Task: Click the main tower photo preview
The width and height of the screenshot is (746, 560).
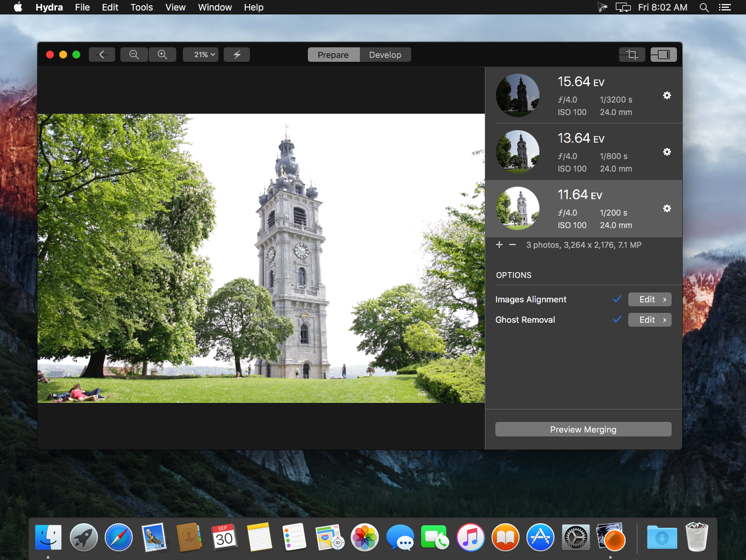Action: click(261, 258)
